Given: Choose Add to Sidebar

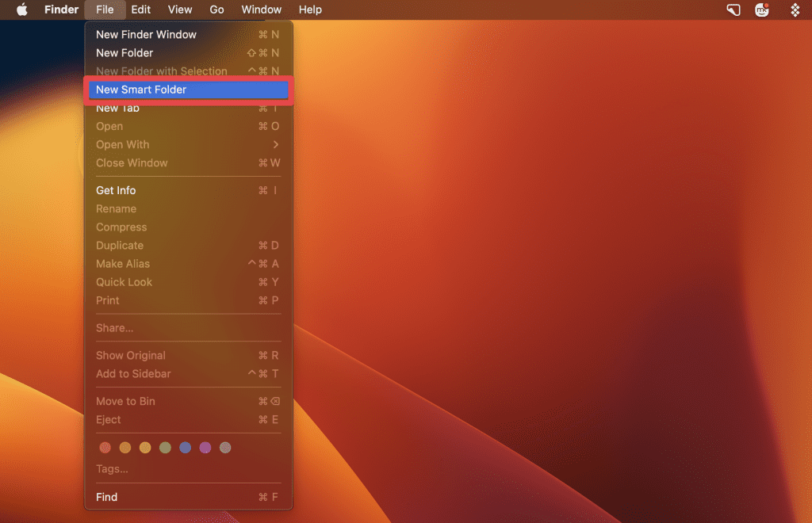Looking at the screenshot, I should click(x=188, y=373).
